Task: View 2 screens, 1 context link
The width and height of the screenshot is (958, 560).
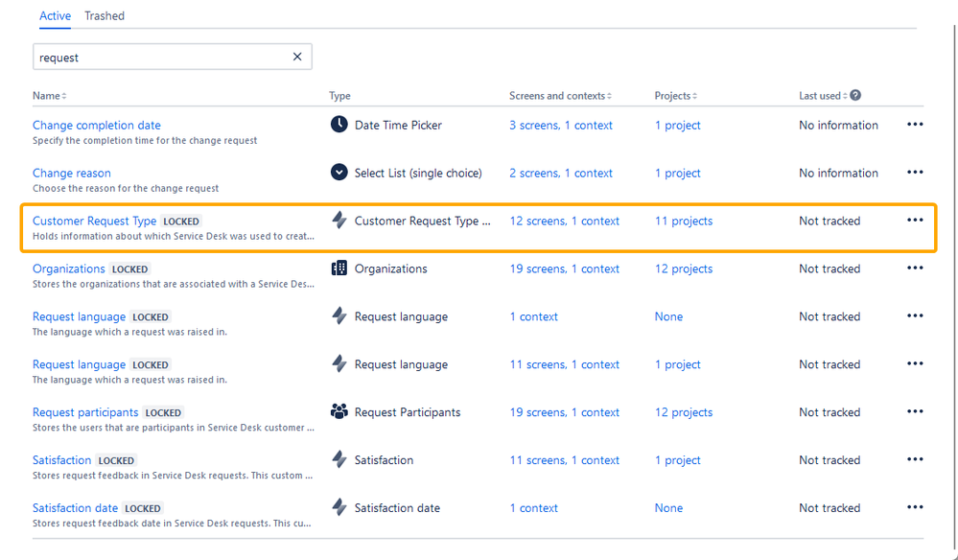Action: (x=561, y=173)
